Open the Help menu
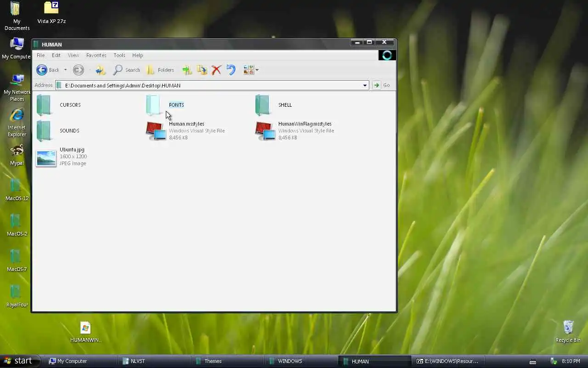 138,55
